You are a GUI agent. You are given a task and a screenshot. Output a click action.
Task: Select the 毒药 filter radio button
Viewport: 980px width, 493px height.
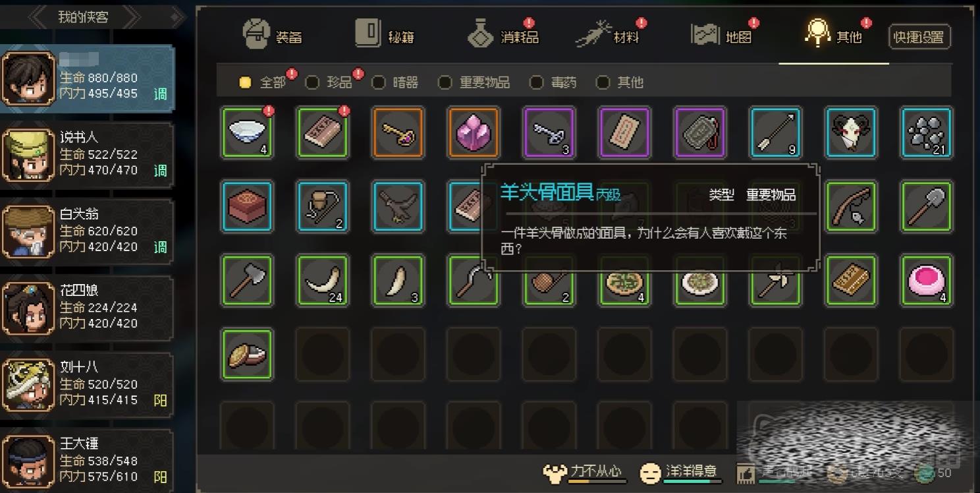(x=536, y=82)
